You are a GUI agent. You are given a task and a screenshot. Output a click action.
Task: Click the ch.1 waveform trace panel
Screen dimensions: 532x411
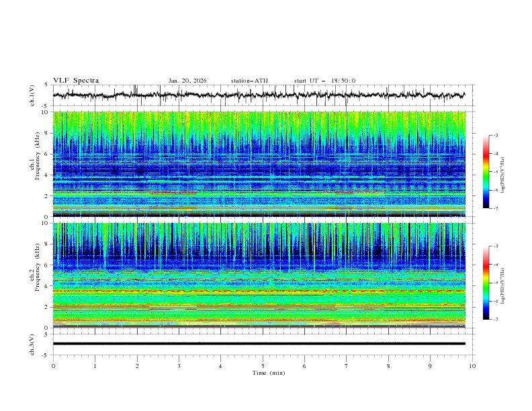(x=263, y=95)
